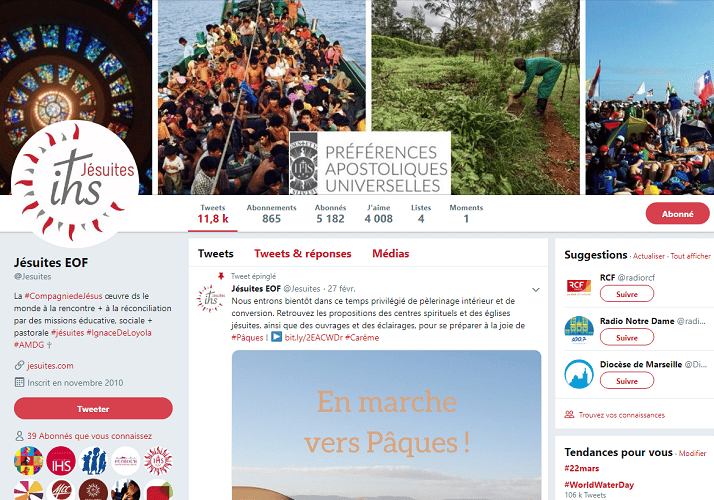The width and height of the screenshot is (714, 500).
Task: Toggle the Abonné follow button
Action: pos(677,214)
